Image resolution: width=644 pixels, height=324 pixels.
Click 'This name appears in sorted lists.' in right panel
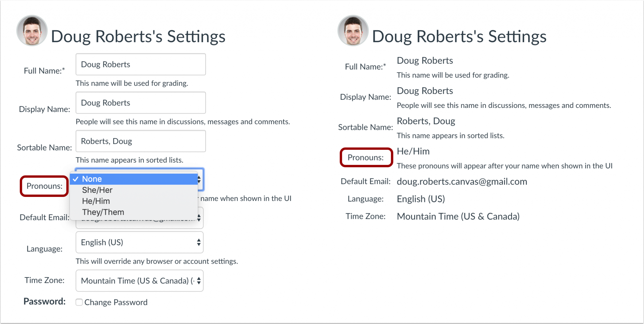451,136
